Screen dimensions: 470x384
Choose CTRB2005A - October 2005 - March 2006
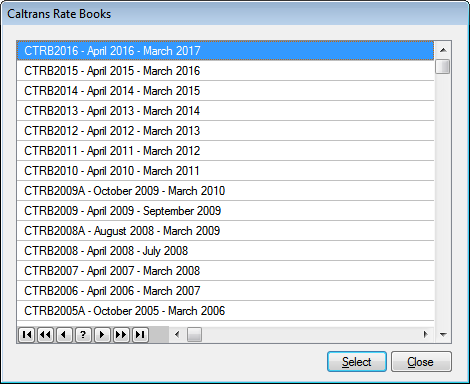tap(225, 311)
